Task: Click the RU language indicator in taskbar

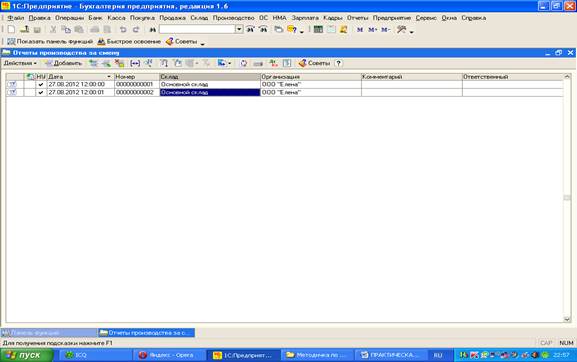Action: [x=438, y=355]
